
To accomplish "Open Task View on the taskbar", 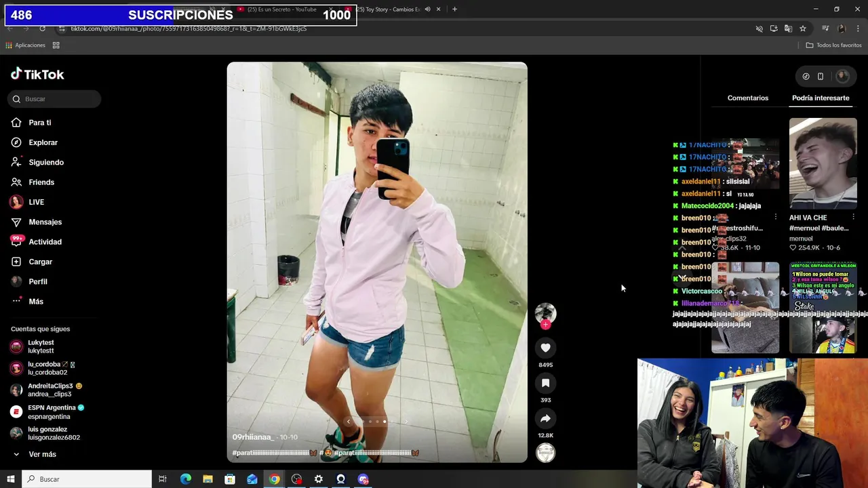I will pyautogui.click(x=163, y=479).
